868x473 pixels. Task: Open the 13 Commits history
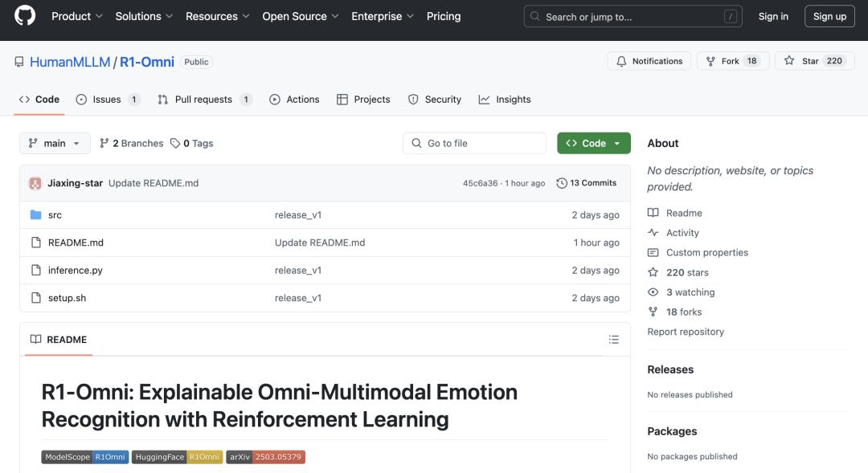586,183
